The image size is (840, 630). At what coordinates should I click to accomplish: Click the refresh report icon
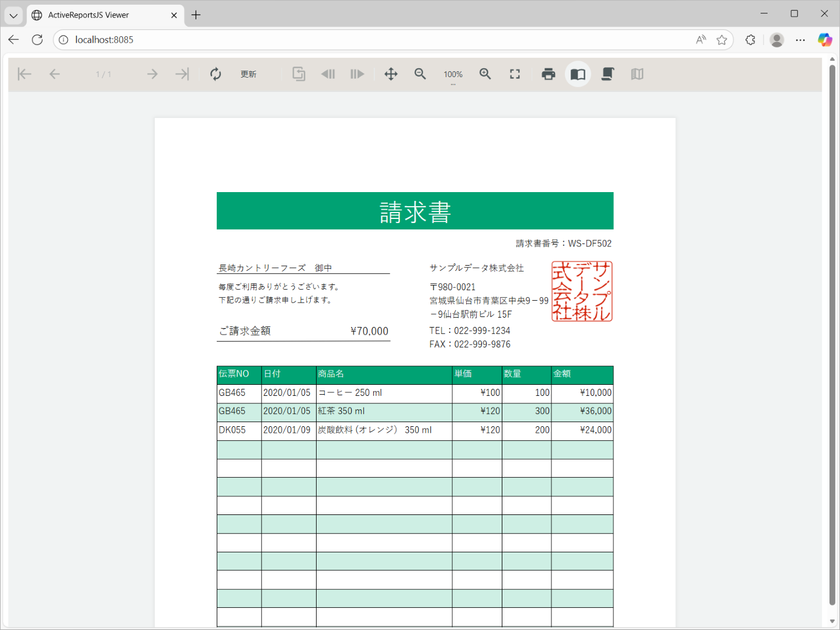click(216, 74)
